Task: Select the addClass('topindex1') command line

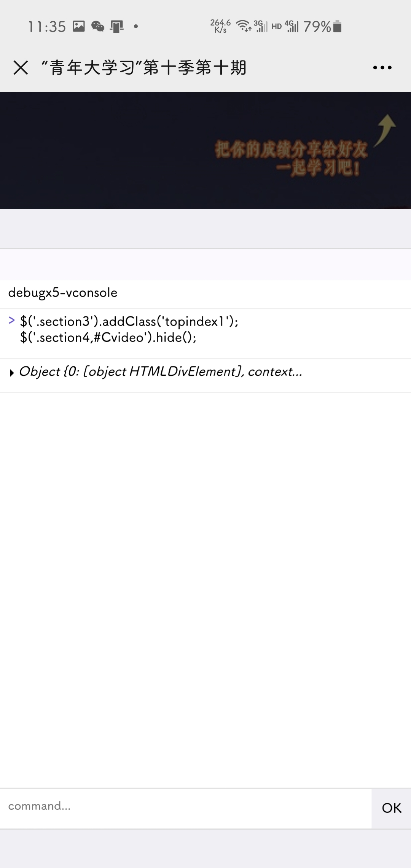Action: tap(129, 321)
